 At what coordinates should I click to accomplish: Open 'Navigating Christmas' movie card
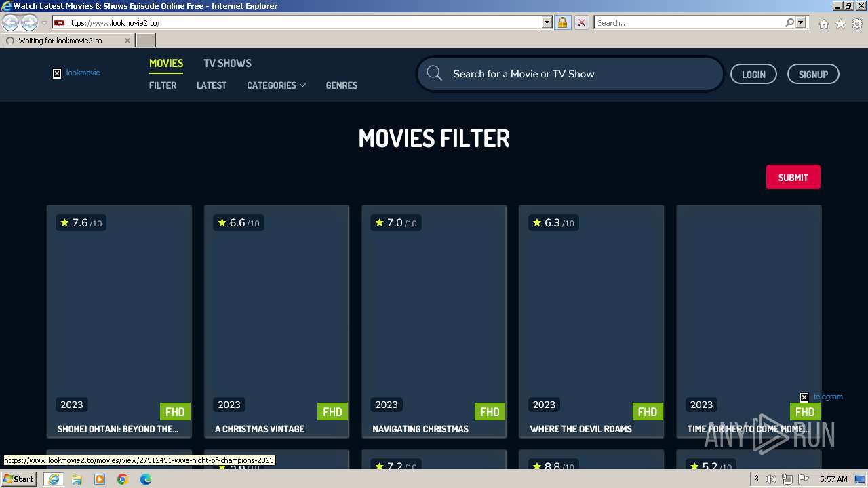click(434, 322)
